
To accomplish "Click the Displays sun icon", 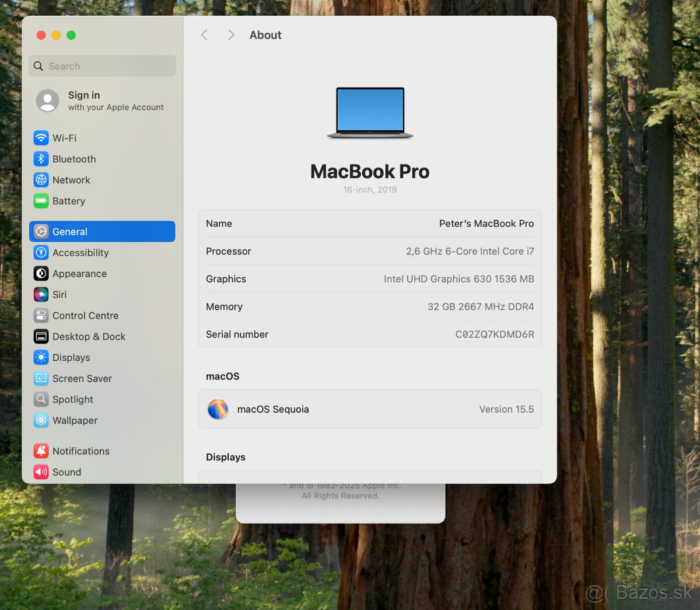I will (41, 358).
